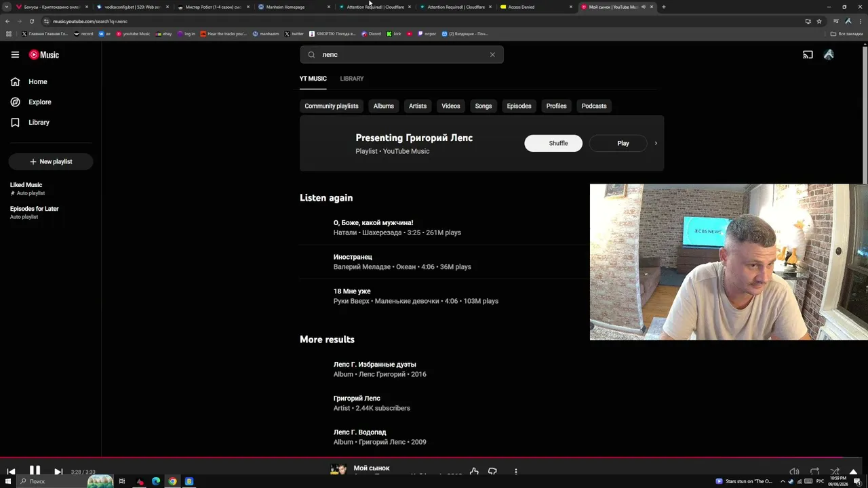Open album 'Лепс Г. Избранные дуэты'
This screenshot has width=868, height=488.
(x=374, y=365)
